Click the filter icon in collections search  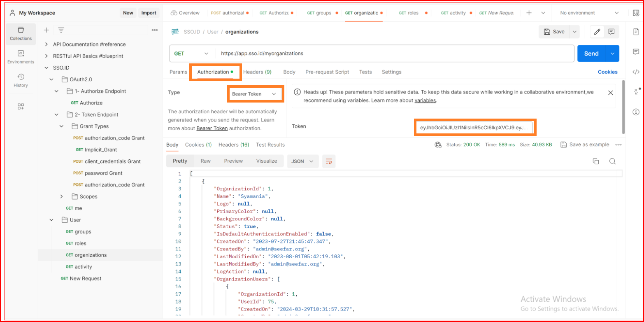[x=61, y=30]
